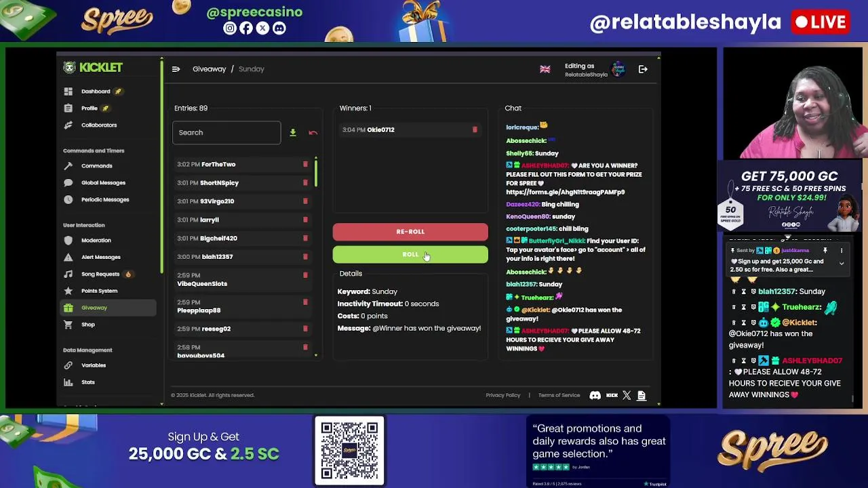Delete ShortNSpicy entry with trash icon
Image resolution: width=868 pixels, height=488 pixels.
click(305, 183)
